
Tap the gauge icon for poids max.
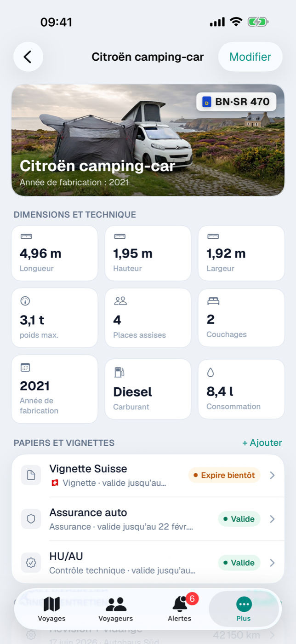[25, 301]
